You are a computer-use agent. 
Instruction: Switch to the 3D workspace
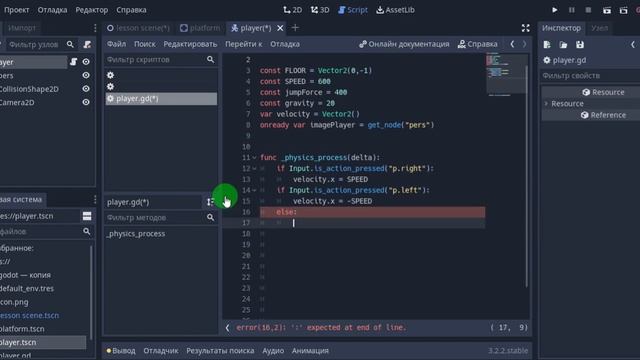[x=320, y=10]
